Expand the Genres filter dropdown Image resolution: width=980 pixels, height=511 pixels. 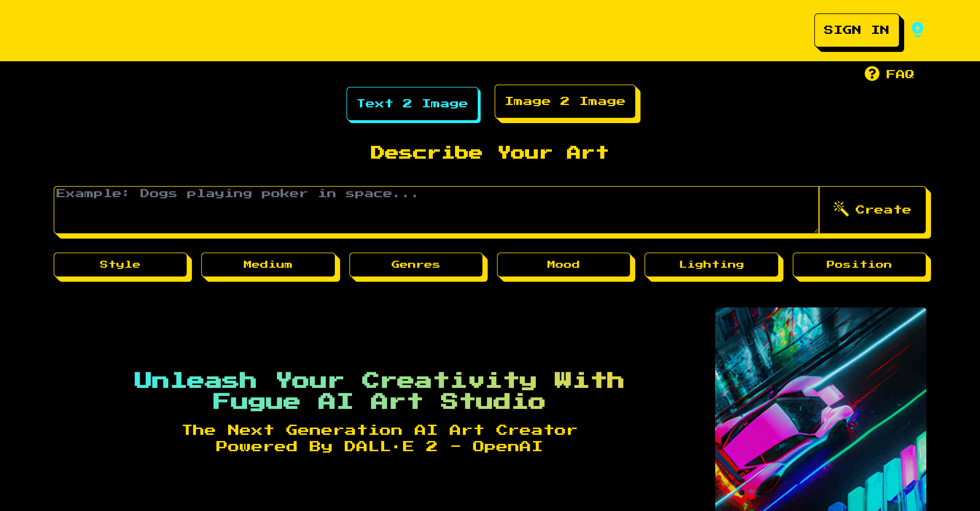click(415, 264)
